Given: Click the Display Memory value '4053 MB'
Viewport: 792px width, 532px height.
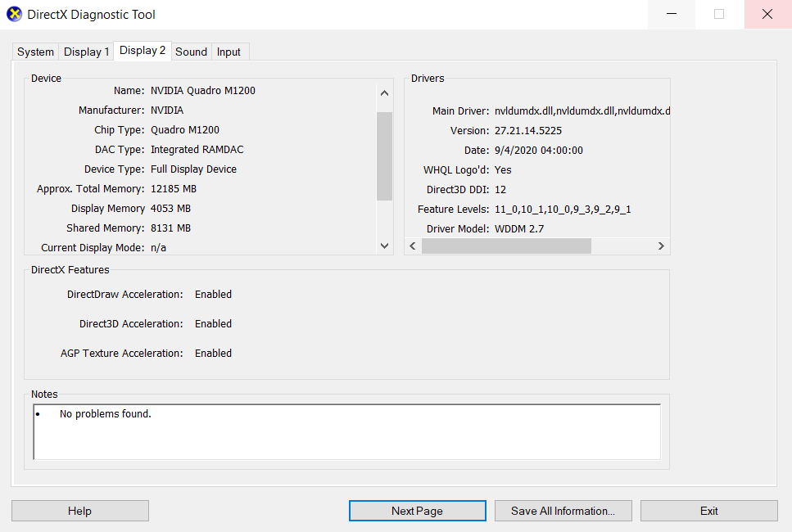Looking at the screenshot, I should (170, 209).
